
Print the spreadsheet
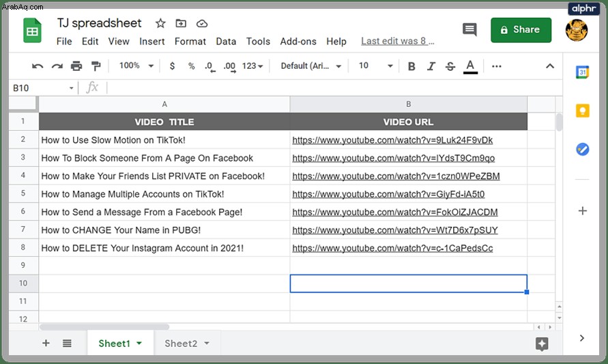76,66
